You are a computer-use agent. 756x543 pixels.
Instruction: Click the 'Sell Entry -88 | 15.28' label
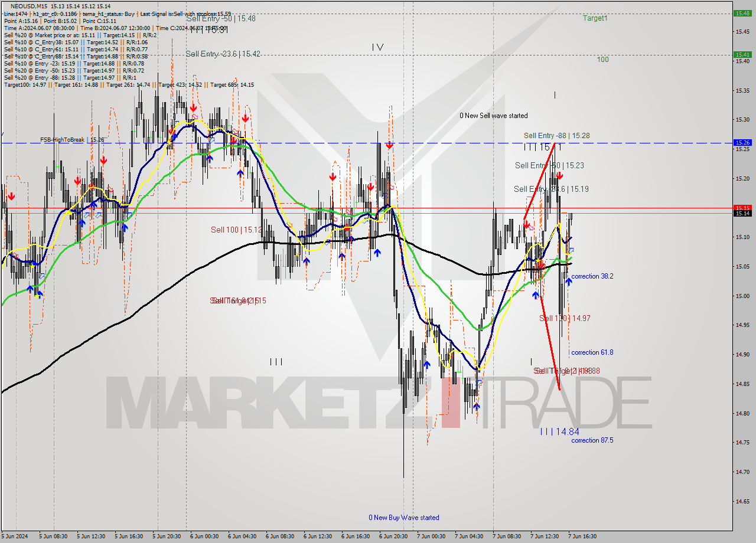pyautogui.click(x=556, y=136)
